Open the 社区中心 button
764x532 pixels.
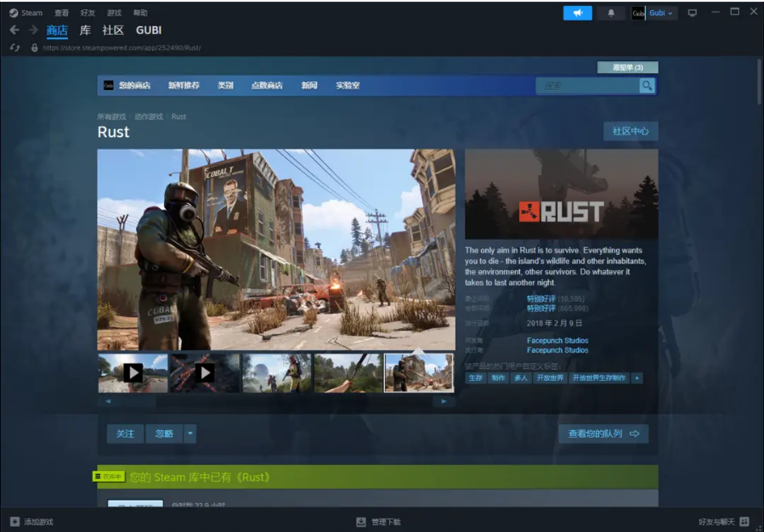tap(631, 131)
